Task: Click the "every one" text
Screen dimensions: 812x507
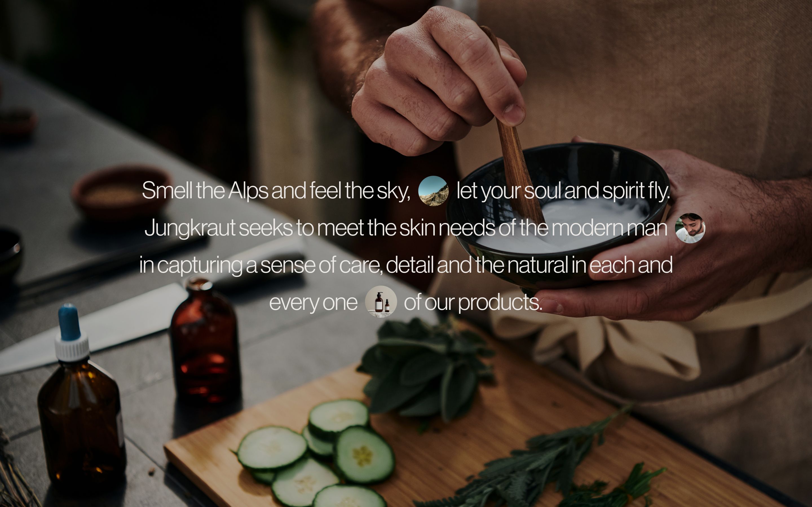Action: point(313,303)
